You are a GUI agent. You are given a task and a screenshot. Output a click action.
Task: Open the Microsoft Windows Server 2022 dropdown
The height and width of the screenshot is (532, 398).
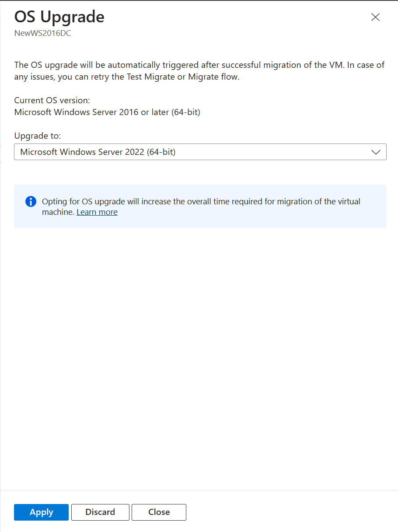pos(200,152)
